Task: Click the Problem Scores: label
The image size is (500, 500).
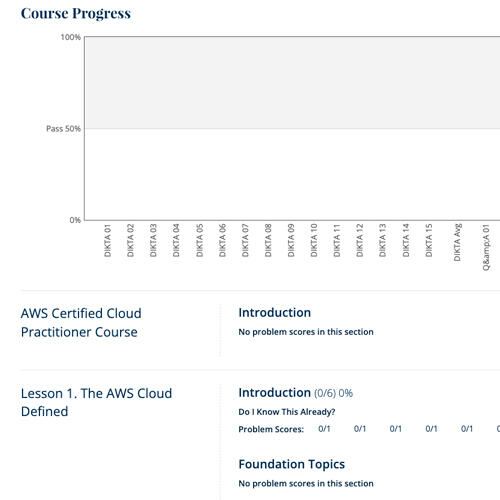Action: coord(271,429)
